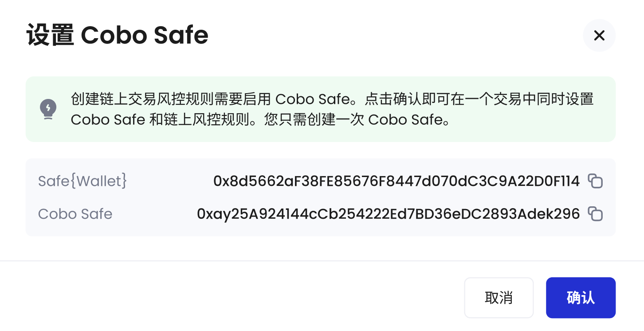Click the 设置 characters in the title

point(50,35)
